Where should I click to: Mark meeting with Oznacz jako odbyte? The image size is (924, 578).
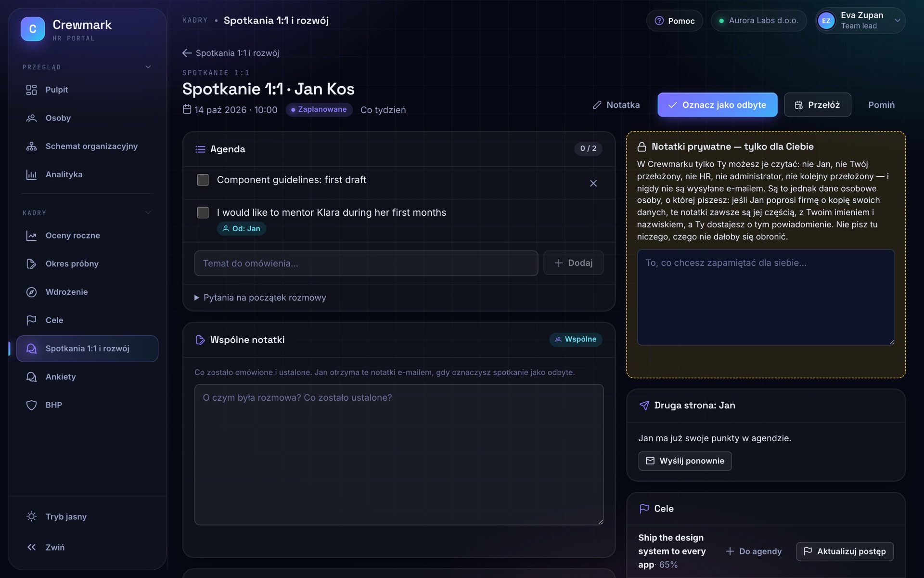click(717, 105)
